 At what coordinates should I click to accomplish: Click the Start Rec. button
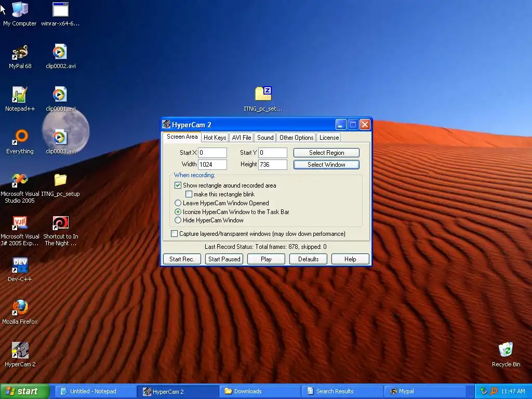click(182, 259)
